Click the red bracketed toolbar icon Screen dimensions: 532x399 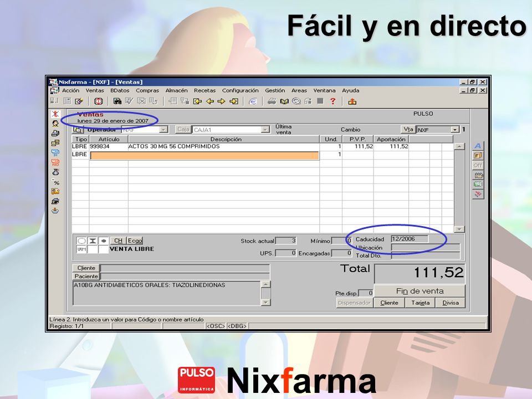click(99, 101)
